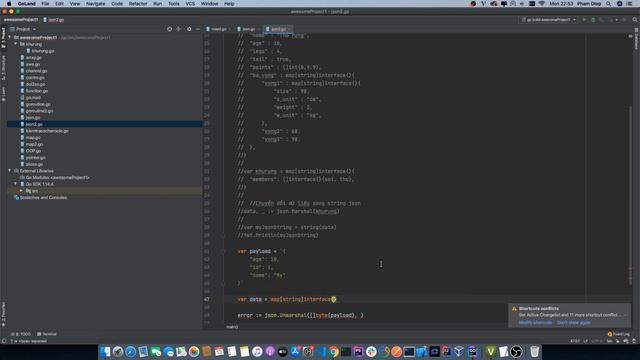Toggle the Structure side tool window tab

tap(3, 67)
